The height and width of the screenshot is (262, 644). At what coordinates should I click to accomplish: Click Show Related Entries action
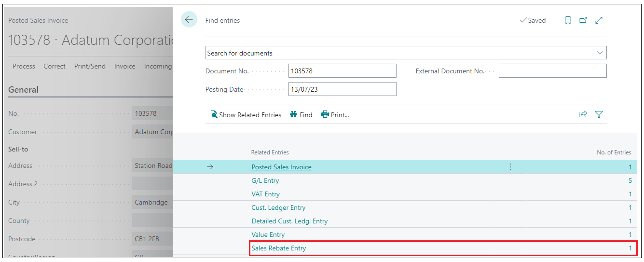click(x=246, y=115)
